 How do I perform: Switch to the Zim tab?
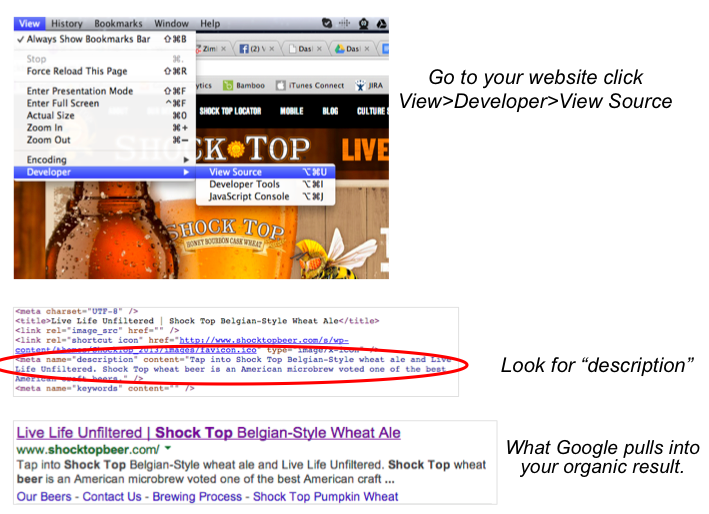point(213,49)
